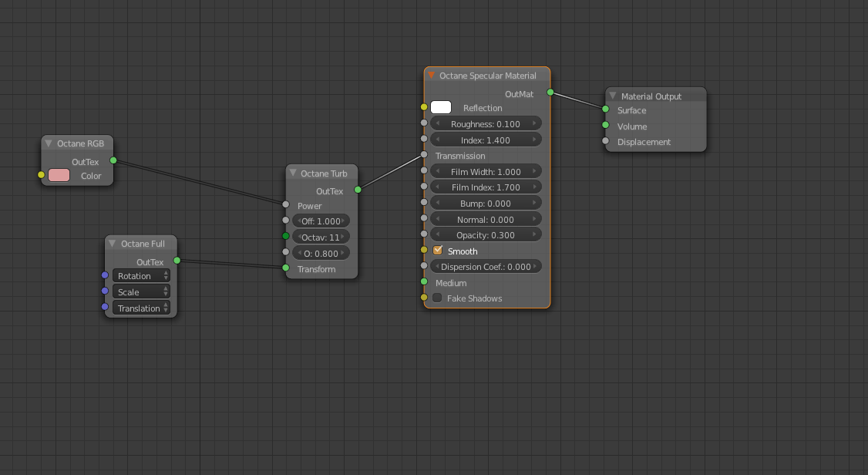The height and width of the screenshot is (475, 868).
Task: Click the Opacity 0.300 field
Action: pos(486,234)
